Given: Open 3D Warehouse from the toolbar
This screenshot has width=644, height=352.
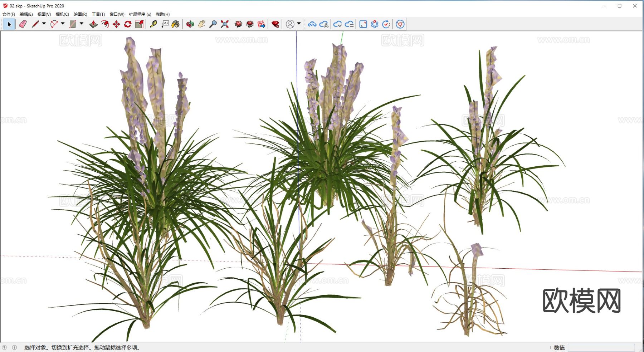Looking at the screenshot, I should pos(238,24).
